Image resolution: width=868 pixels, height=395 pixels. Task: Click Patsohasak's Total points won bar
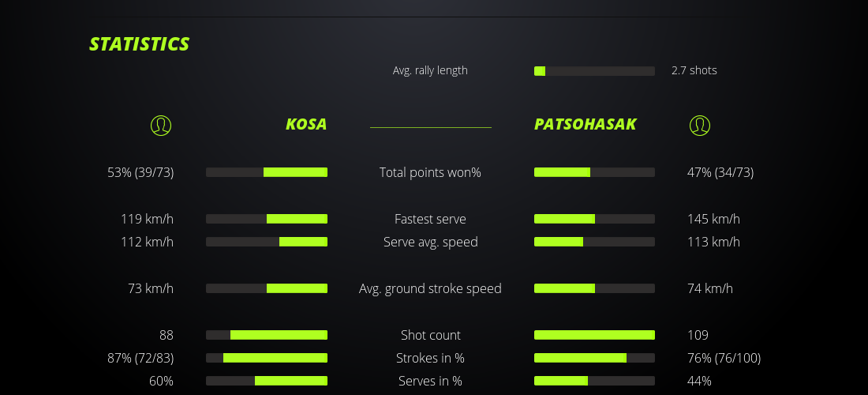[x=594, y=172]
